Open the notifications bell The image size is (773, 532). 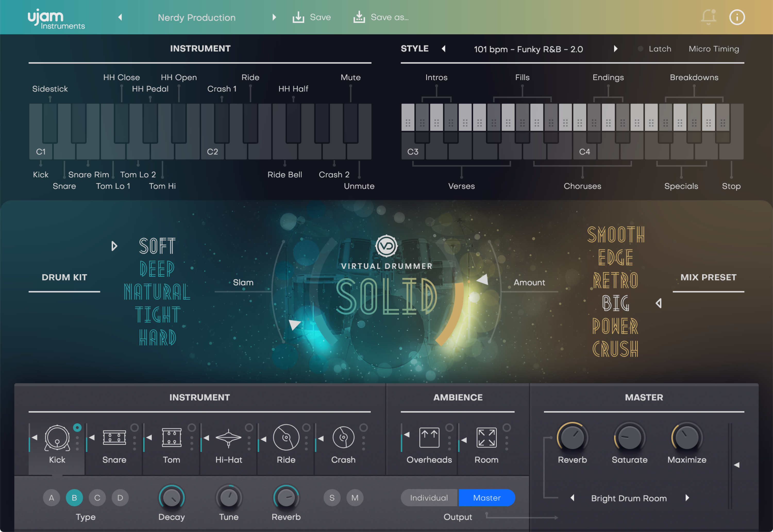(709, 17)
